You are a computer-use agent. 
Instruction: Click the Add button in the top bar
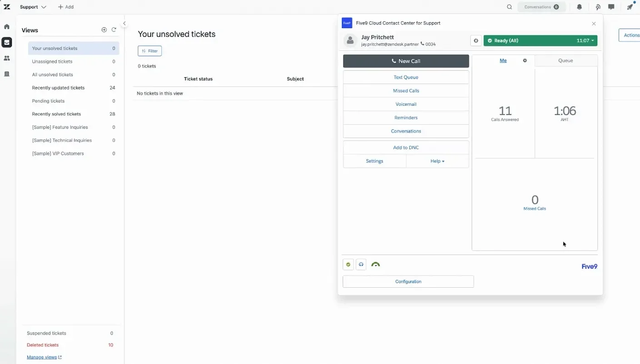pos(66,7)
